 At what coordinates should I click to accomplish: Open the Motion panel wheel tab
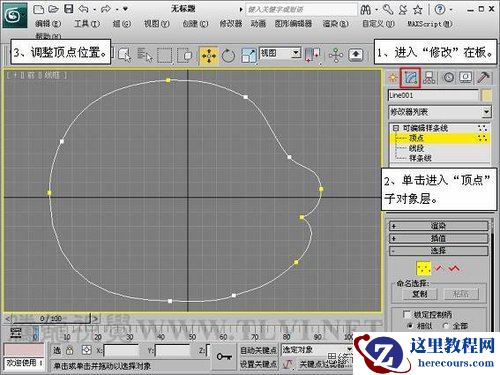pos(448,78)
